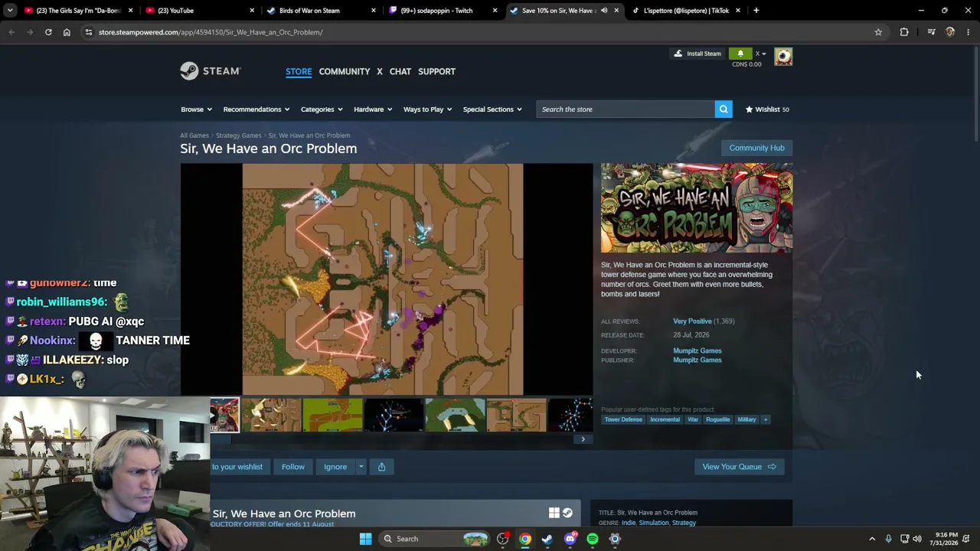This screenshot has height=551, width=980.
Task: Bookmark this page with the star icon
Action: [878, 32]
